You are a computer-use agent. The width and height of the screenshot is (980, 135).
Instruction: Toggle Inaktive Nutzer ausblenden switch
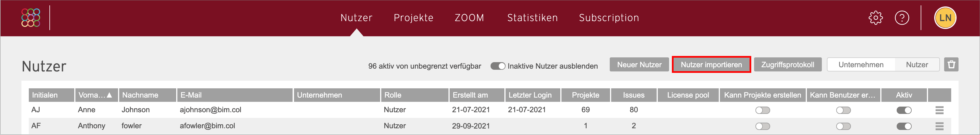tap(498, 66)
